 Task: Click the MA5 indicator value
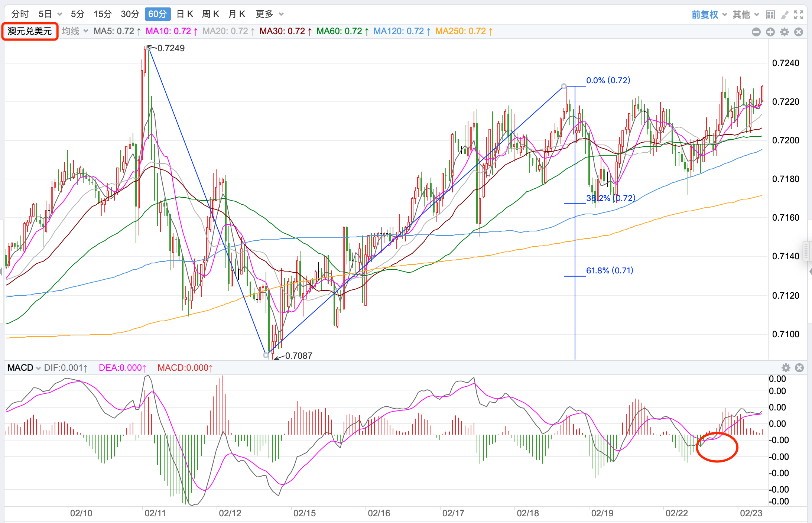pyautogui.click(x=117, y=31)
